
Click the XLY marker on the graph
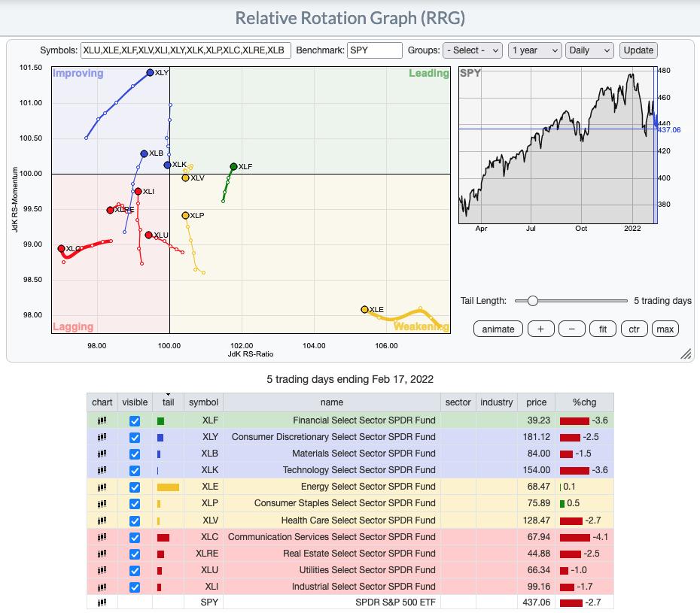(150, 72)
